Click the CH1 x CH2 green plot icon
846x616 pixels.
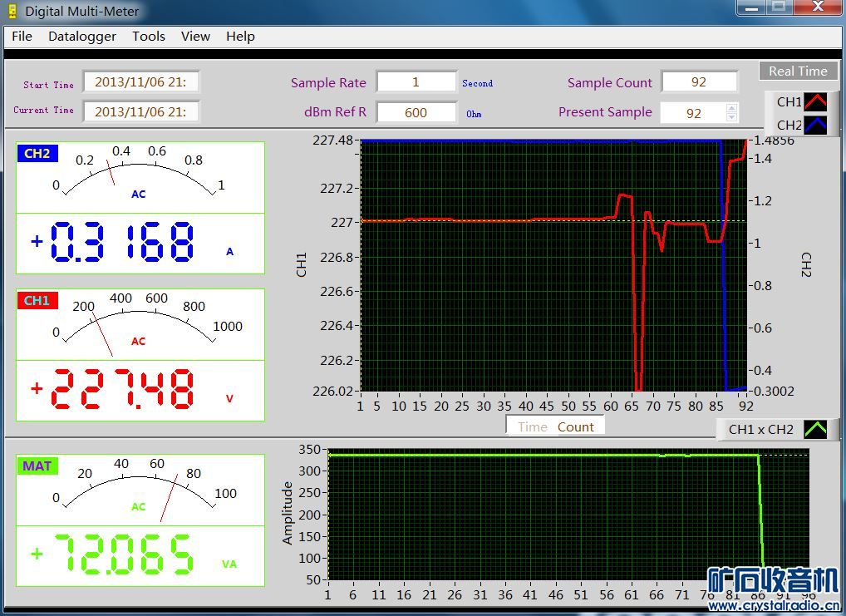click(x=816, y=429)
